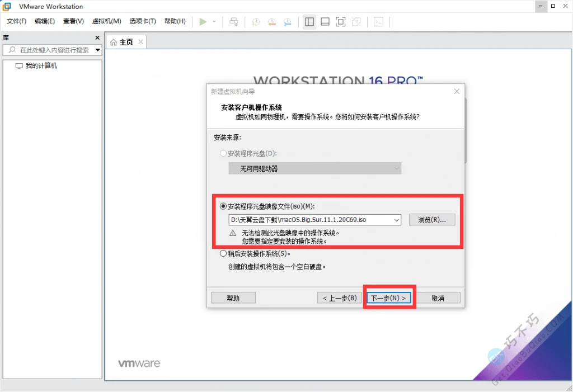Select 我的计算机 in the library tree
Screen dimensions: 573x392
[x=41, y=66]
